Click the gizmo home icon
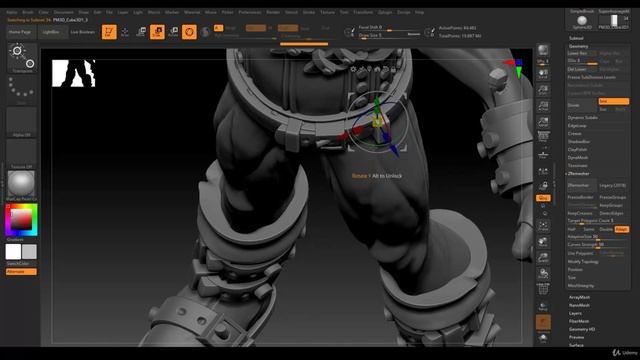 377,69
